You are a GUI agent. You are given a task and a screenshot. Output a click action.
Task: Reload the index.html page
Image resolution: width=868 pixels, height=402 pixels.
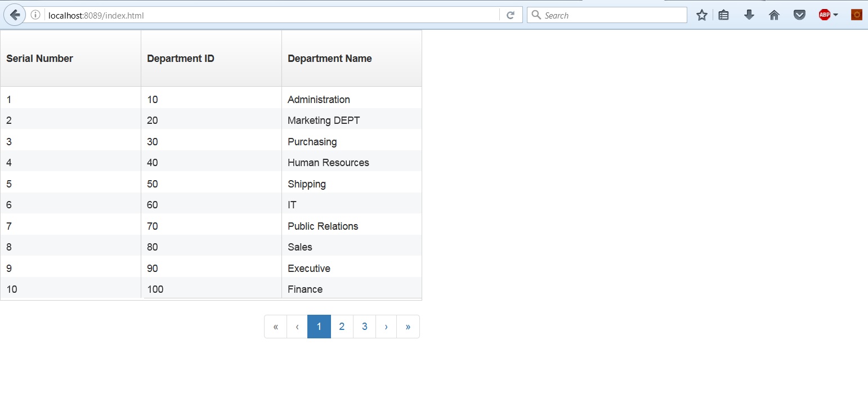coord(510,15)
